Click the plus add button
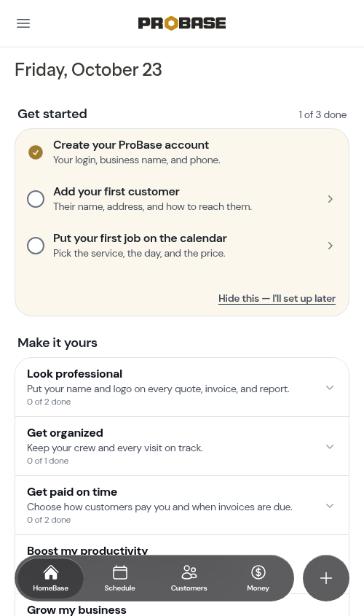The width and height of the screenshot is (364, 616). 326,578
